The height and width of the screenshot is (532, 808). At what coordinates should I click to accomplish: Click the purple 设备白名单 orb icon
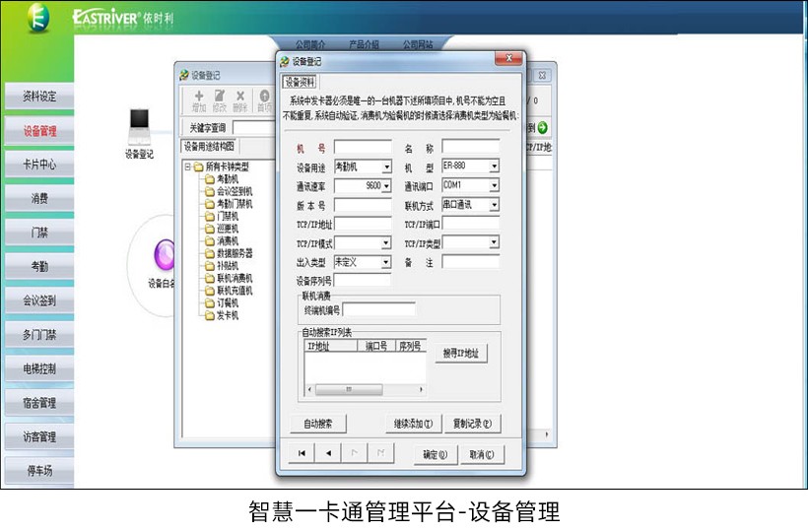pyautogui.click(x=164, y=256)
